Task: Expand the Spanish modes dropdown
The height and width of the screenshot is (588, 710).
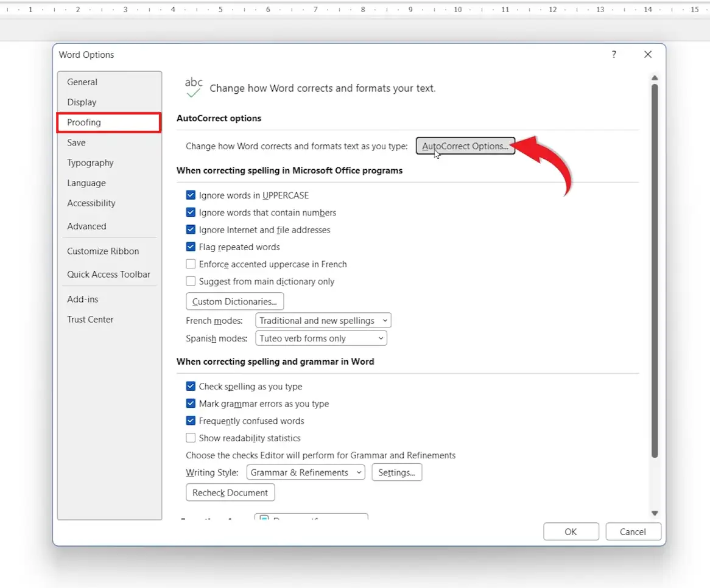Action: 321,338
